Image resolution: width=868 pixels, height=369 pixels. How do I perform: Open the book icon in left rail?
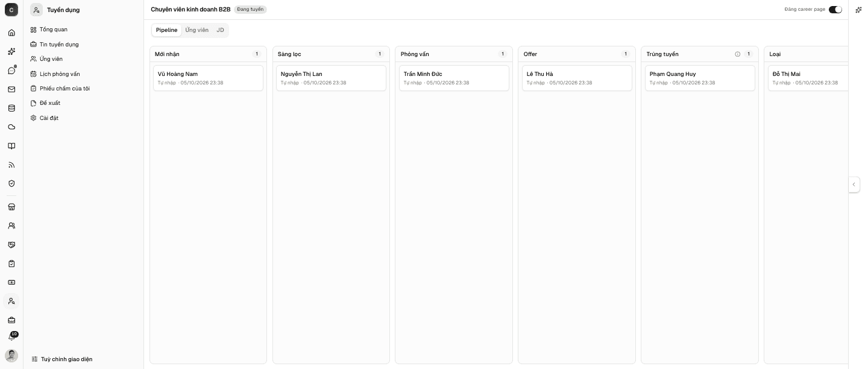[x=11, y=146]
